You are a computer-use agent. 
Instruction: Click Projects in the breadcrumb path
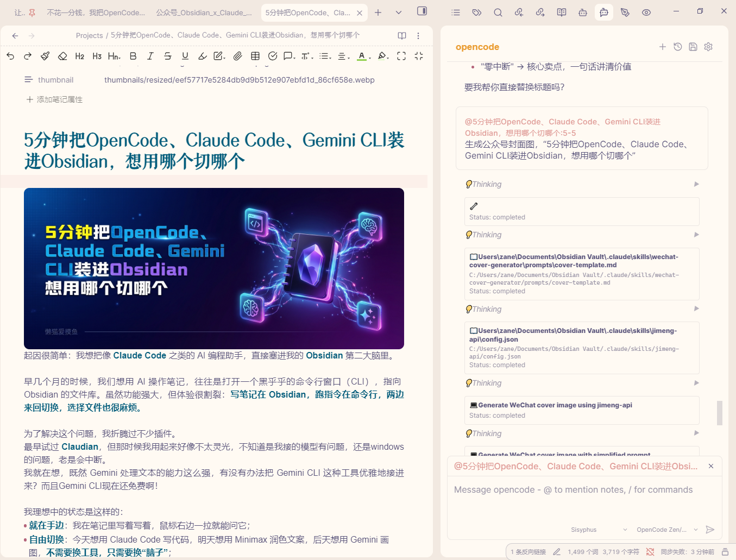coord(89,35)
